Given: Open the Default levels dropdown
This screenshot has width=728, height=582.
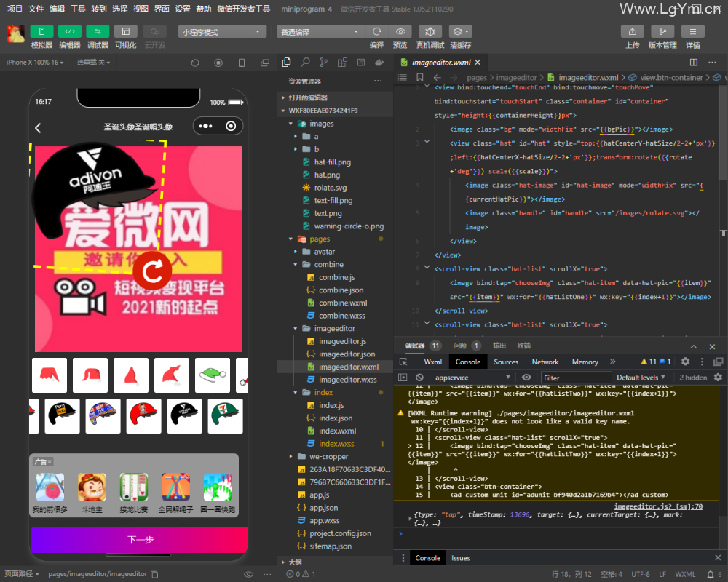Looking at the screenshot, I should (x=641, y=378).
